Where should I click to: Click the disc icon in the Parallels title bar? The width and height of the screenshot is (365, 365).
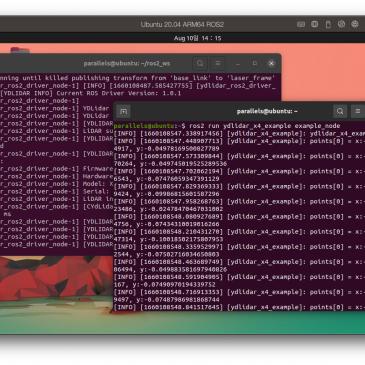click(341, 24)
